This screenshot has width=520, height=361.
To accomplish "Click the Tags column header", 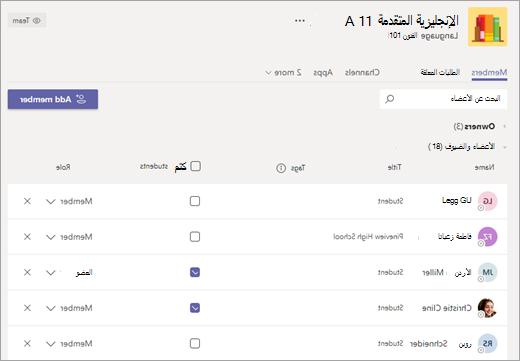I will tap(298, 168).
